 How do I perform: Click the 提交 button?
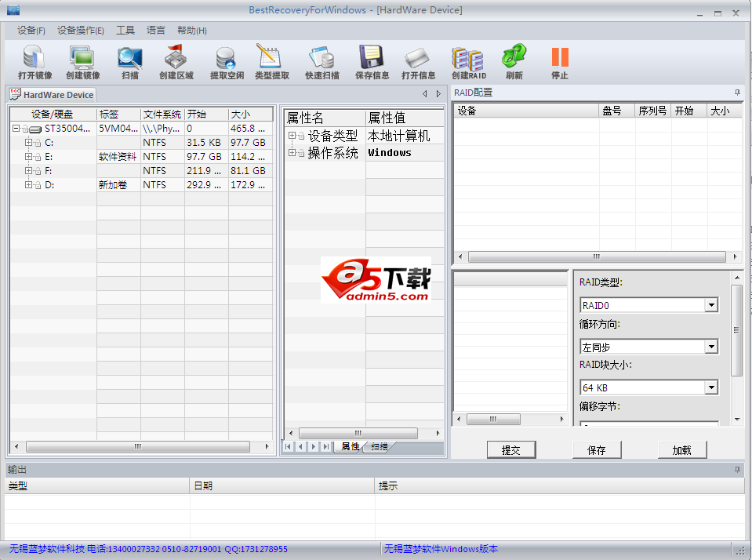(511, 449)
